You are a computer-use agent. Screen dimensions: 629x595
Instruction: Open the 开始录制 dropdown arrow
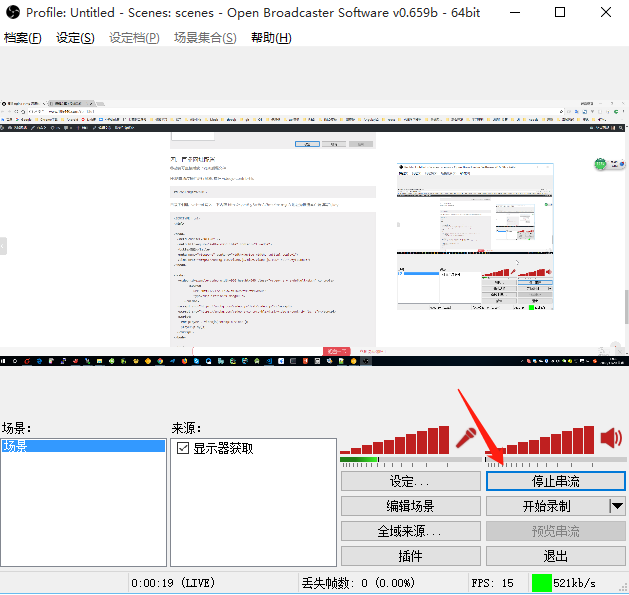click(x=617, y=506)
